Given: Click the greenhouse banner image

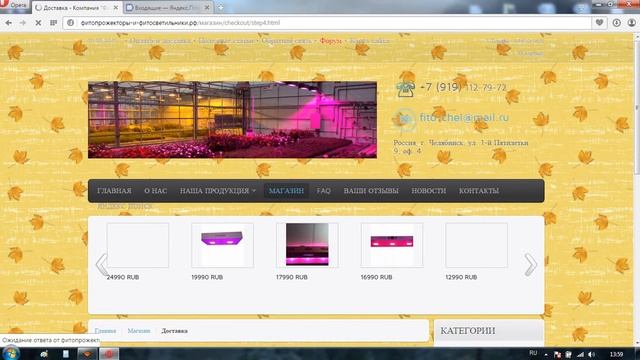Looking at the screenshot, I should pos(232,120).
